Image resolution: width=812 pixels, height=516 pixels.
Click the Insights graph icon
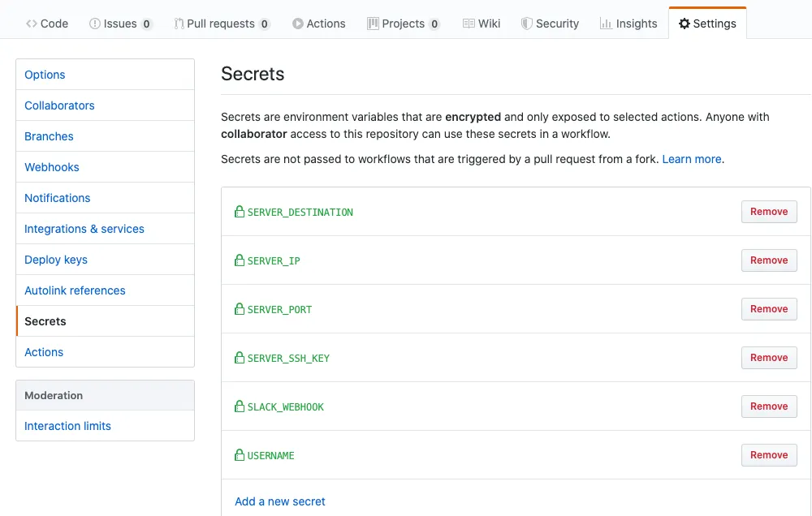(606, 24)
